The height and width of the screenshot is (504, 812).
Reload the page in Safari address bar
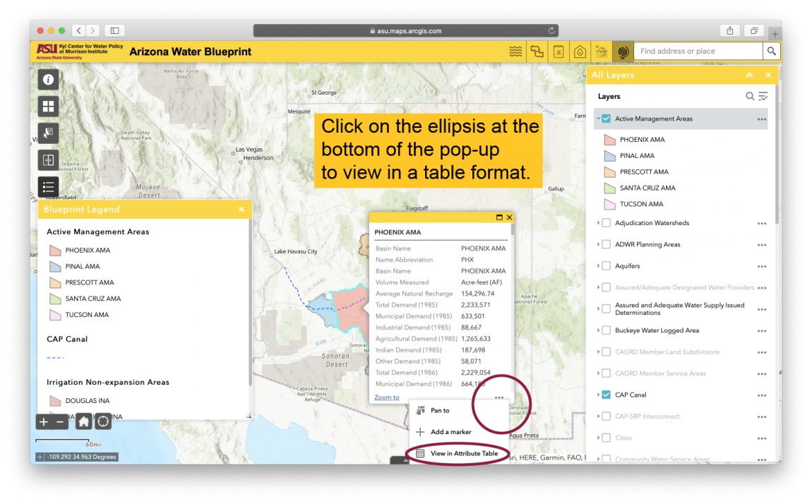pyautogui.click(x=551, y=30)
